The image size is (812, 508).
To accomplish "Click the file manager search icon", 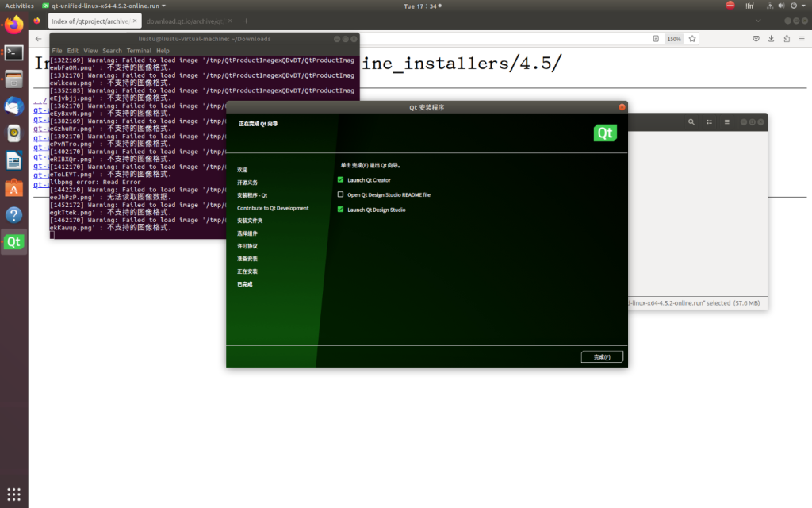I will click(691, 122).
